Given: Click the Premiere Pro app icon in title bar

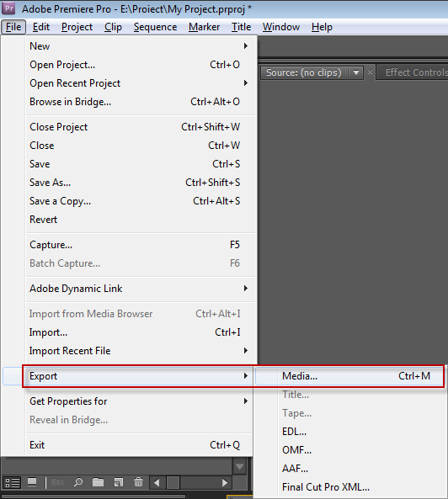Looking at the screenshot, I should [x=8, y=8].
